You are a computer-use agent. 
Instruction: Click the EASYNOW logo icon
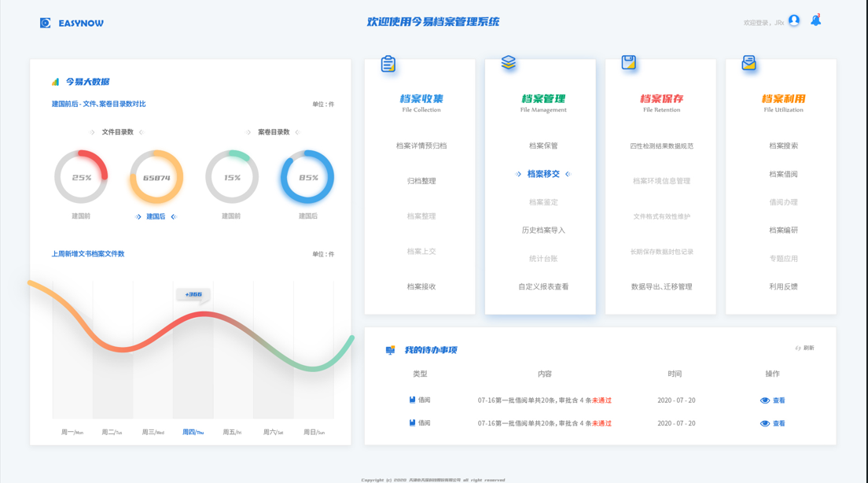coord(46,23)
